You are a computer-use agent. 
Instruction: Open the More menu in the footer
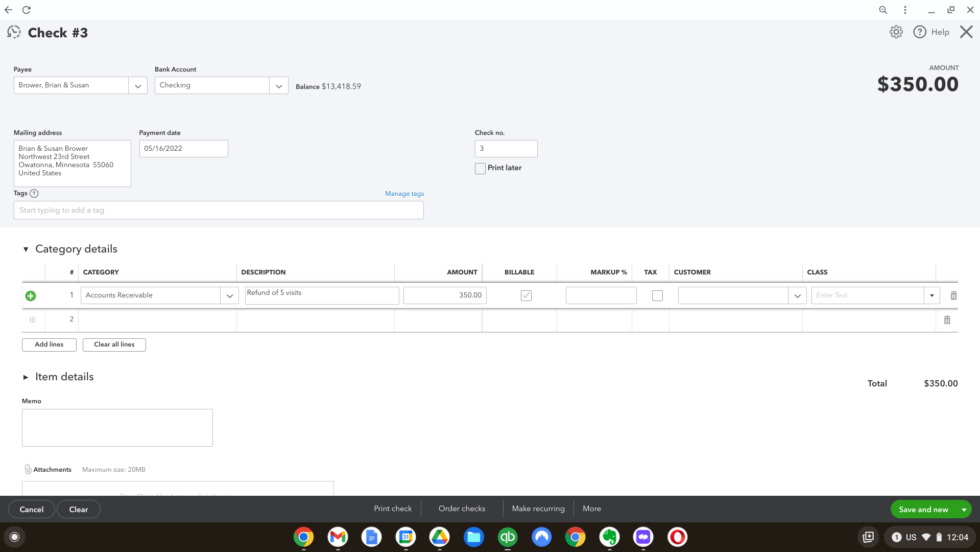[591, 509]
